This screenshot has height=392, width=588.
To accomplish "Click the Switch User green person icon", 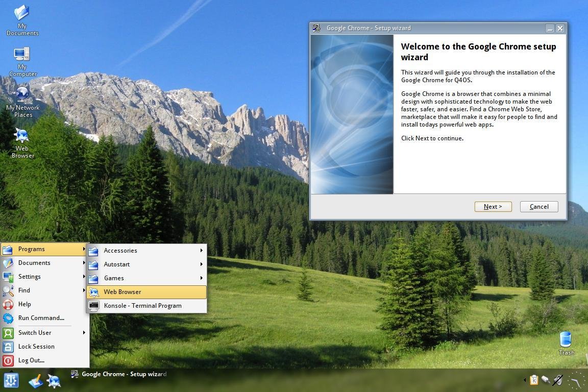I will [8, 333].
